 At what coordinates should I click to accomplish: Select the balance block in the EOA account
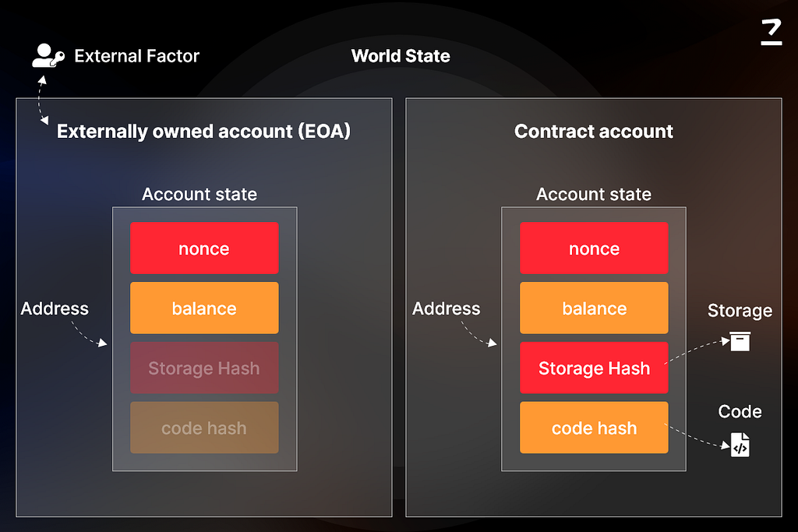click(x=204, y=308)
